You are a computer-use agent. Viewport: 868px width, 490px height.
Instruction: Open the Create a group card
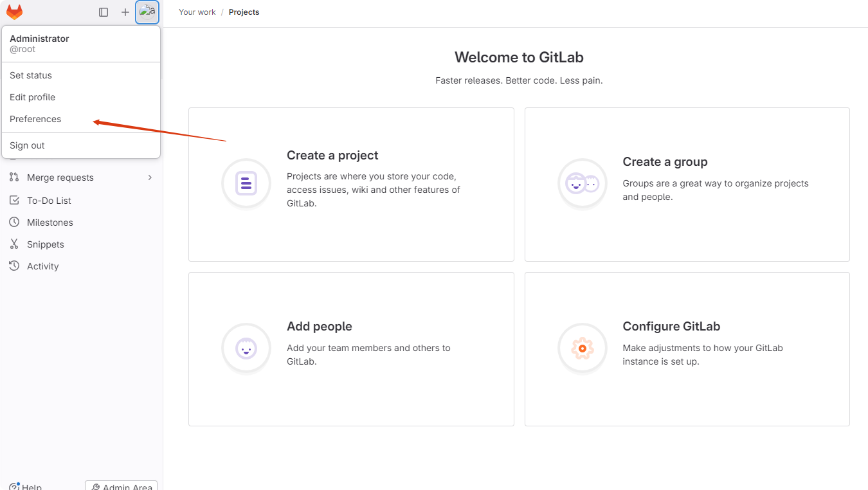[x=687, y=185]
